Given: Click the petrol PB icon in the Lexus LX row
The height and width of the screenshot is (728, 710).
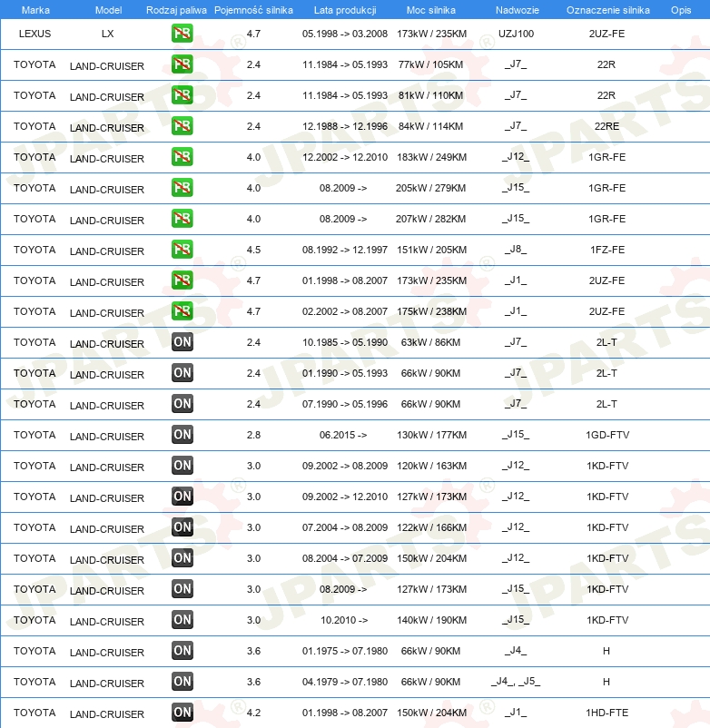Looking at the screenshot, I should (182, 34).
